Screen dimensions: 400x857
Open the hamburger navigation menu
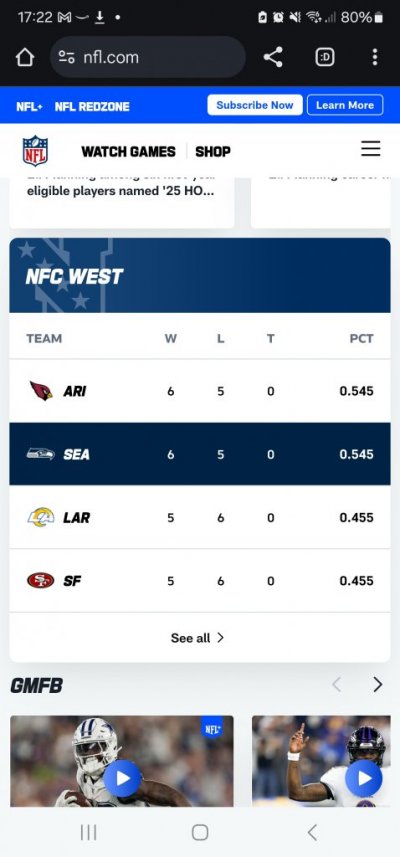click(370, 149)
